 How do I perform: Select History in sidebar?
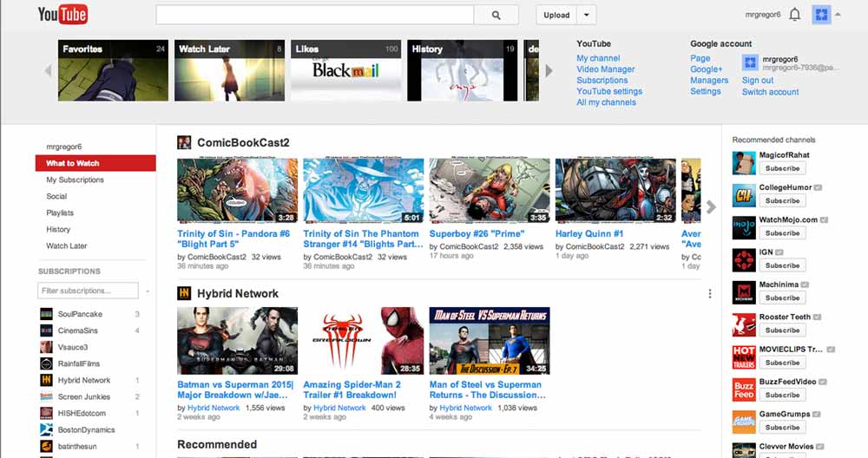tap(58, 230)
